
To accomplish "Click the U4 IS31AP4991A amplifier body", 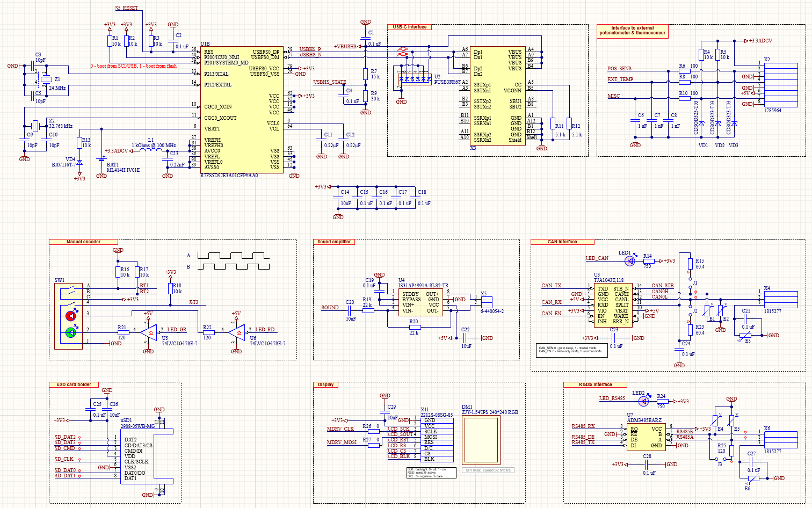I will tap(421, 302).
